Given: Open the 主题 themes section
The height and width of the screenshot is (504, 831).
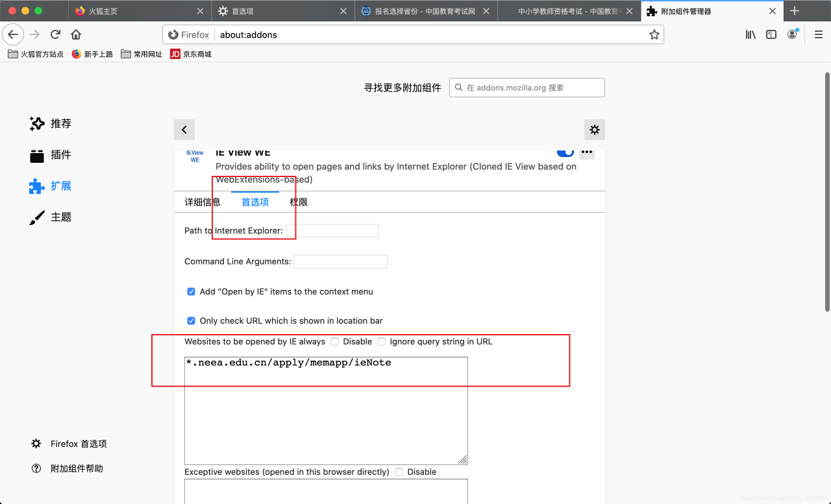Looking at the screenshot, I should (x=51, y=217).
